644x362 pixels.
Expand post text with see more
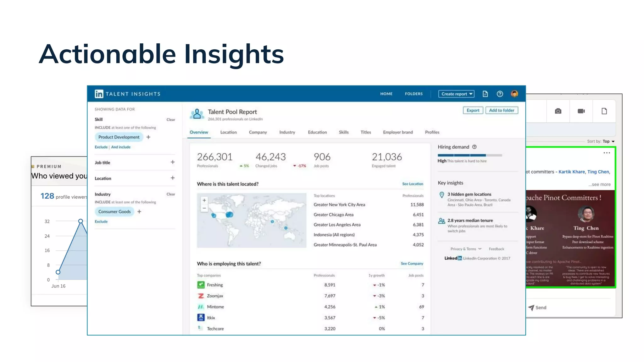[600, 184]
